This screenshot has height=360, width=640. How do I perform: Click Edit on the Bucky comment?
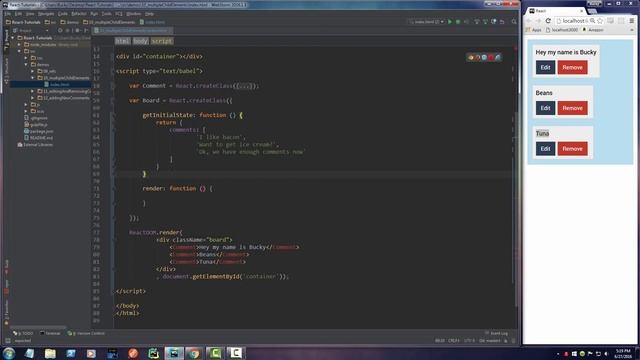pos(545,67)
